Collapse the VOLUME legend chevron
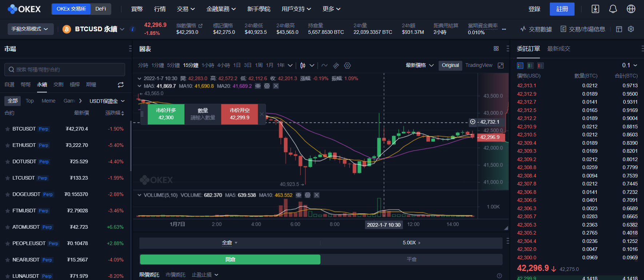Viewport: 644px width, 280px height. 139,195
